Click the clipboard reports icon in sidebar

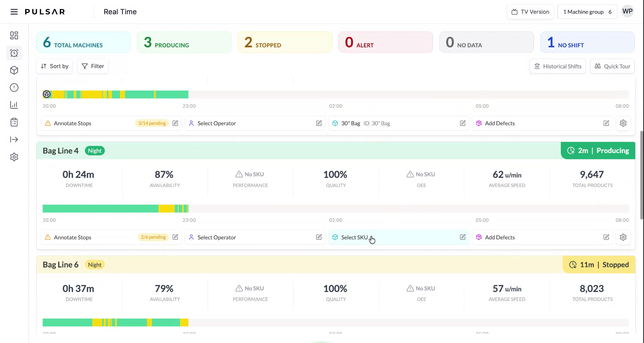click(x=14, y=122)
